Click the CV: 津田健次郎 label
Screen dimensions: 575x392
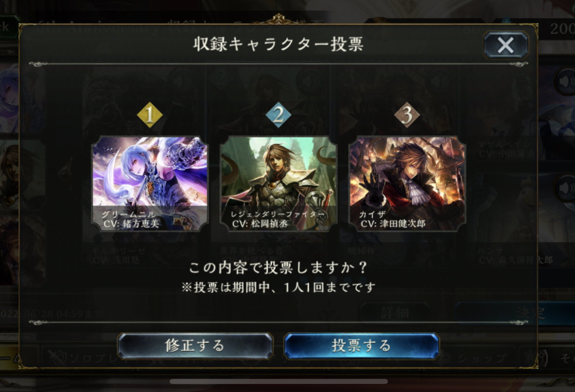[x=393, y=223]
